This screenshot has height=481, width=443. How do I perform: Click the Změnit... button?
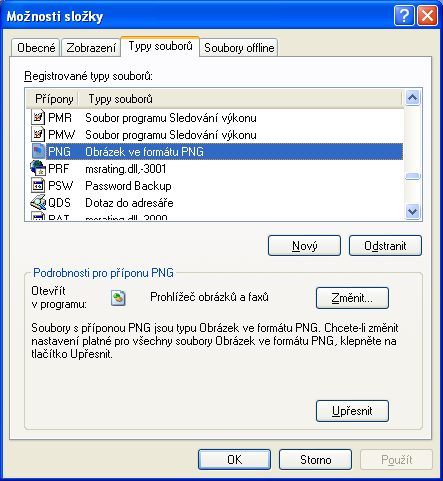pos(352,298)
